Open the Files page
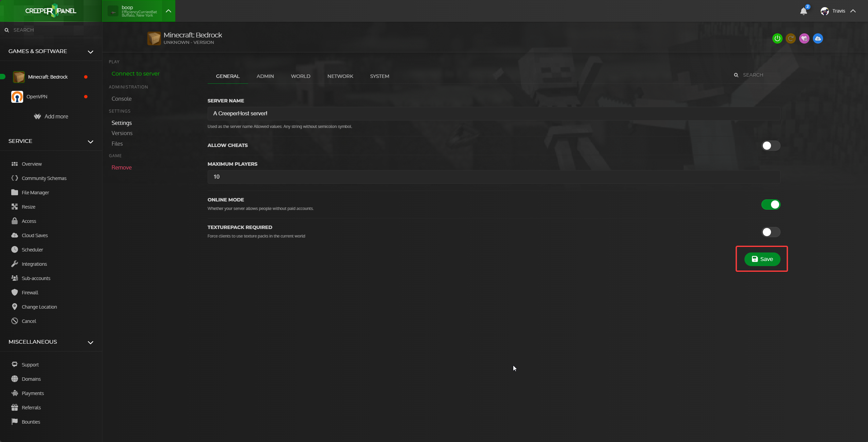The width and height of the screenshot is (868, 442). pyautogui.click(x=117, y=144)
